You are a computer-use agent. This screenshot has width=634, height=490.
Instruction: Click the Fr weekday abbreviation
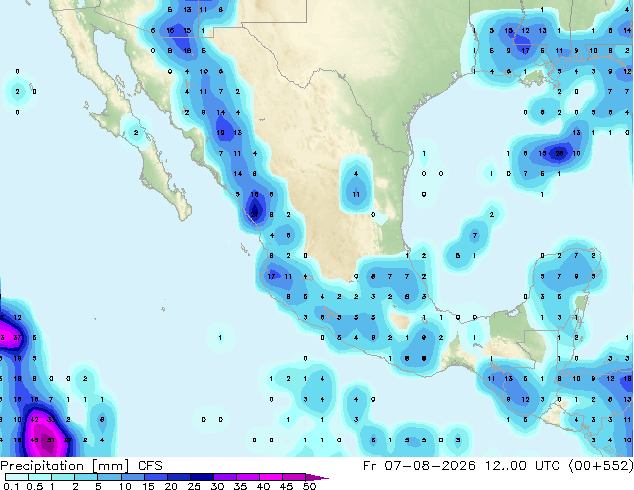pyautogui.click(x=370, y=466)
